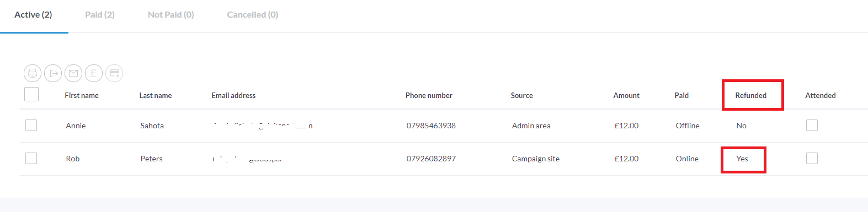Image resolution: width=868 pixels, height=212 pixels.
Task: Go to the Cancelled (0) tab
Action: click(253, 15)
